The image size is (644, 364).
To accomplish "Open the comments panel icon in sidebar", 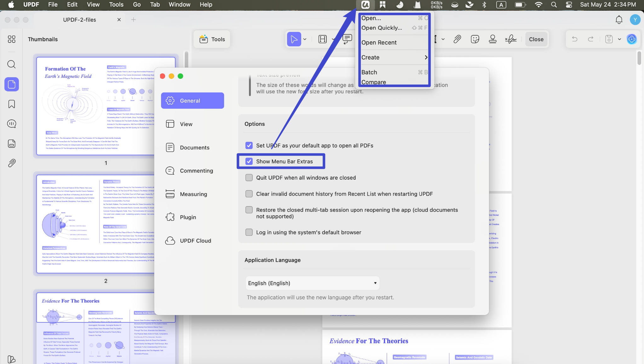I will tap(12, 124).
